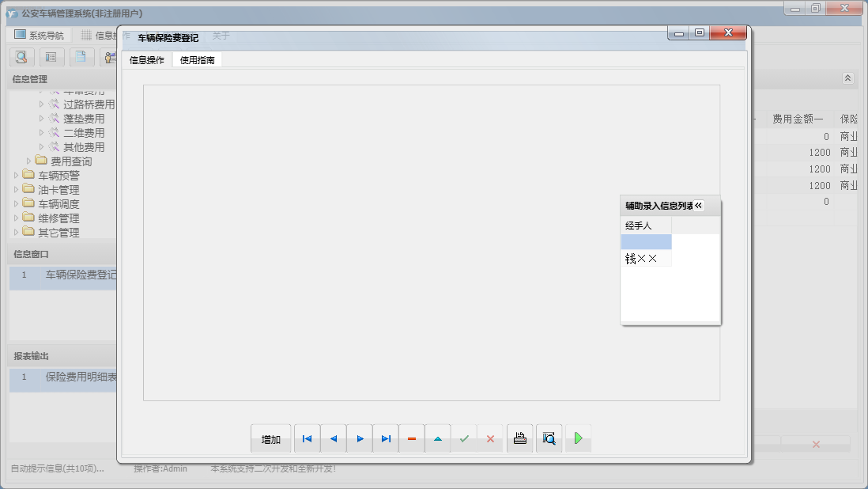The width and height of the screenshot is (868, 489).
Task: Minimize the 车辆保险费登记 dialog
Action: point(679,33)
